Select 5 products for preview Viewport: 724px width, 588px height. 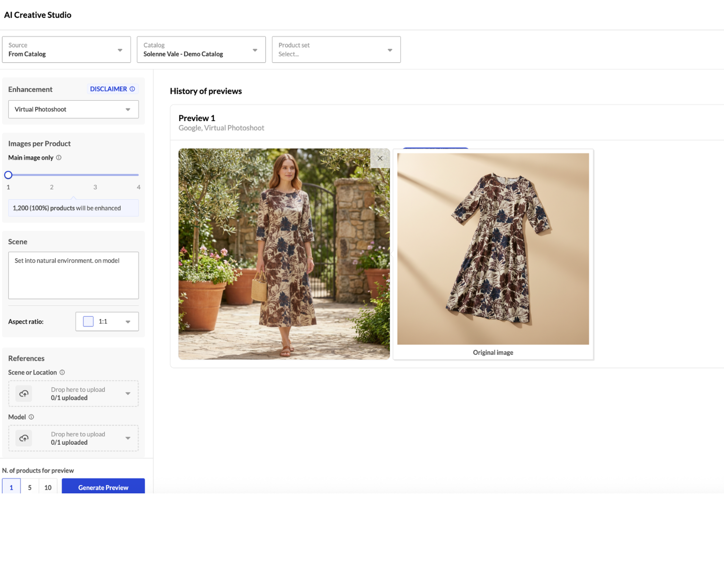tap(30, 487)
